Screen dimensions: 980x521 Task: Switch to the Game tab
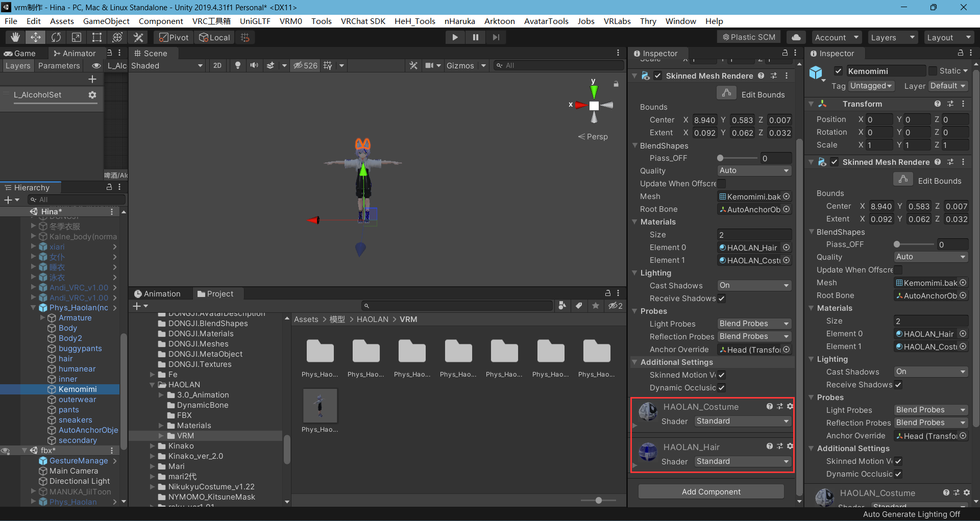coord(20,53)
